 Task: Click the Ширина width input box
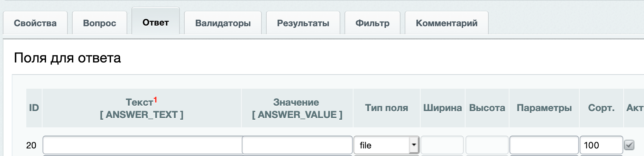442,145
